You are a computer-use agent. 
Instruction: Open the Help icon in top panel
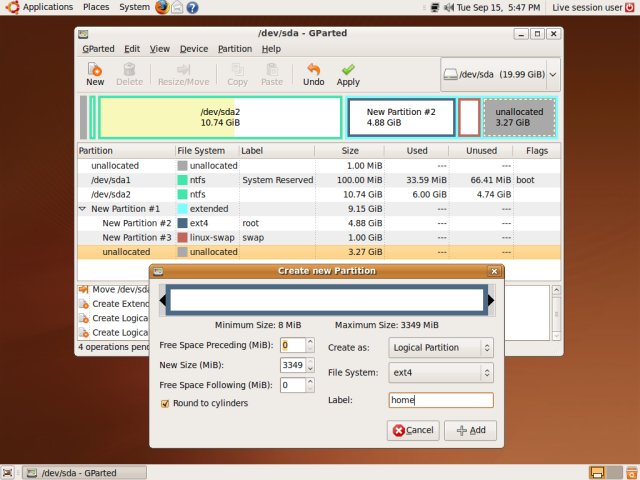pyautogui.click(x=192, y=7)
